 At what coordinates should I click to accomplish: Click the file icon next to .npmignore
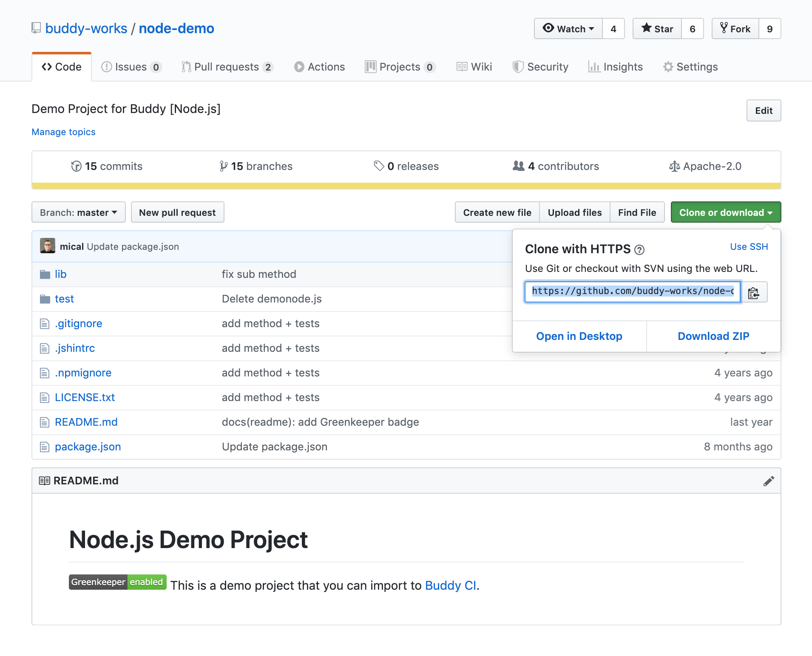(45, 373)
